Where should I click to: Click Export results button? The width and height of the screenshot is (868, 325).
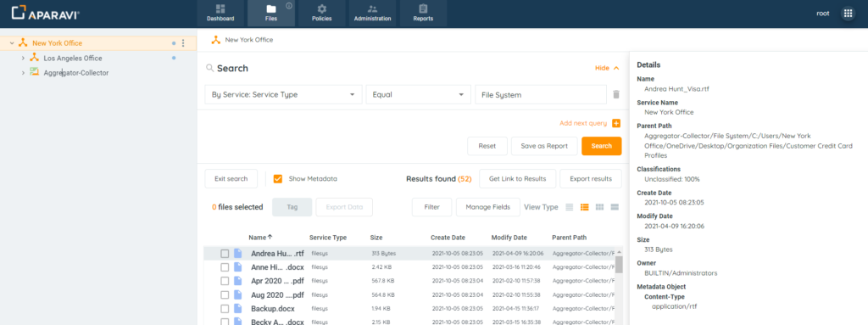click(x=591, y=178)
